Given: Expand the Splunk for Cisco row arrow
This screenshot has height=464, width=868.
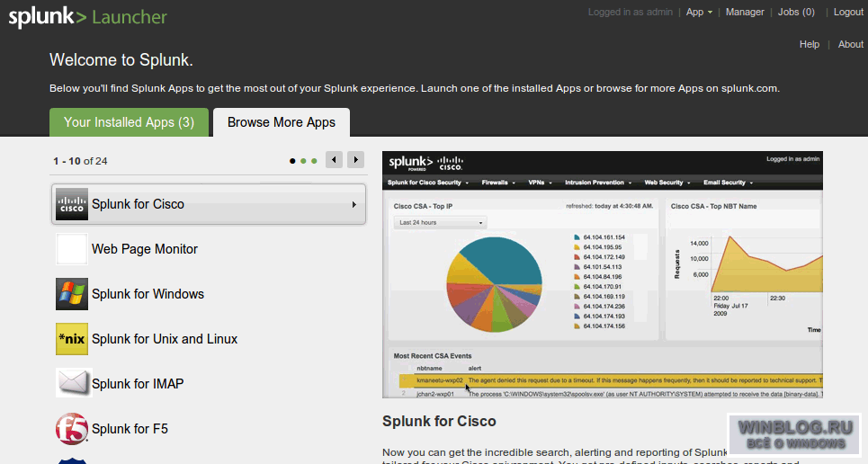Looking at the screenshot, I should [x=354, y=205].
